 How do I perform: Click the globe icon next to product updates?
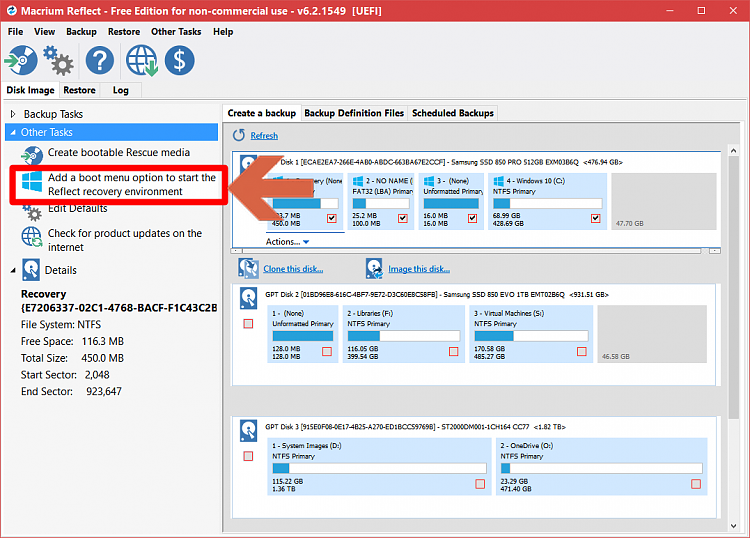click(32, 237)
